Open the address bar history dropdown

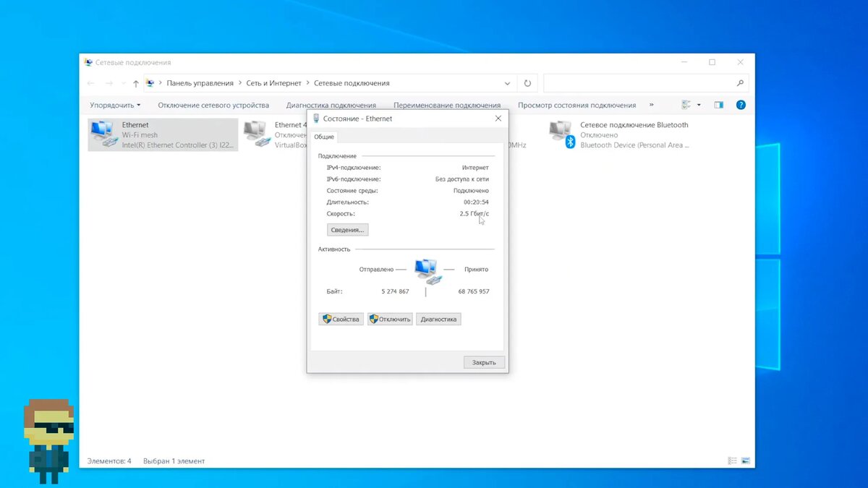[x=507, y=83]
